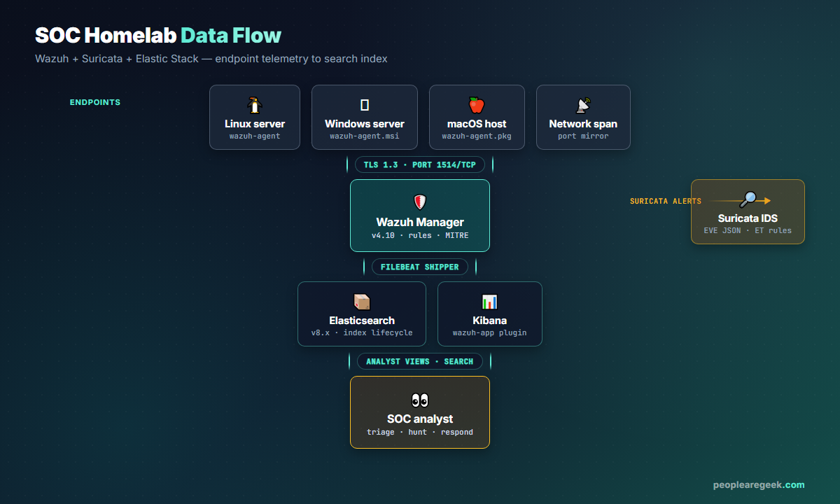Screen dimensions: 840x504
Task: Click the SOC Homelab Data Flow heading
Action: pyautogui.click(x=158, y=36)
